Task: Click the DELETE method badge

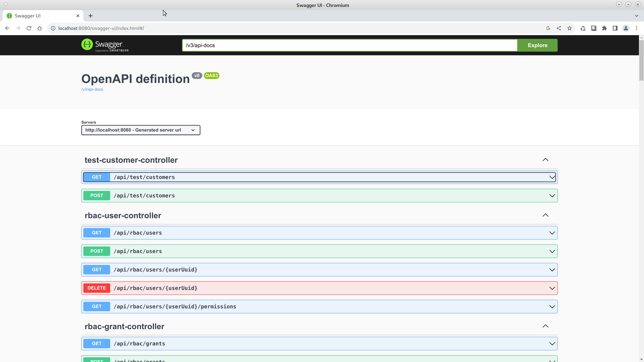Action: (97, 288)
